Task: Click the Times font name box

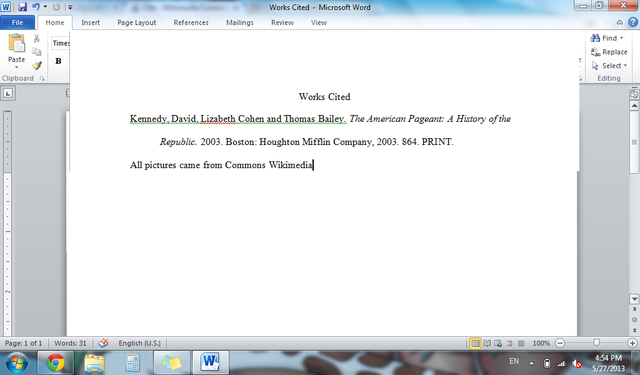Action: (x=61, y=43)
